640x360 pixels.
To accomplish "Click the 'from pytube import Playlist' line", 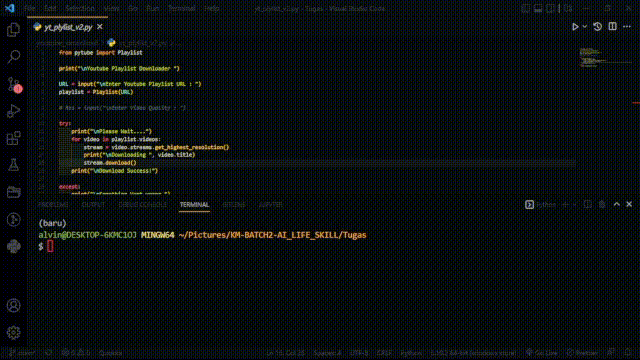I will [x=100, y=53].
